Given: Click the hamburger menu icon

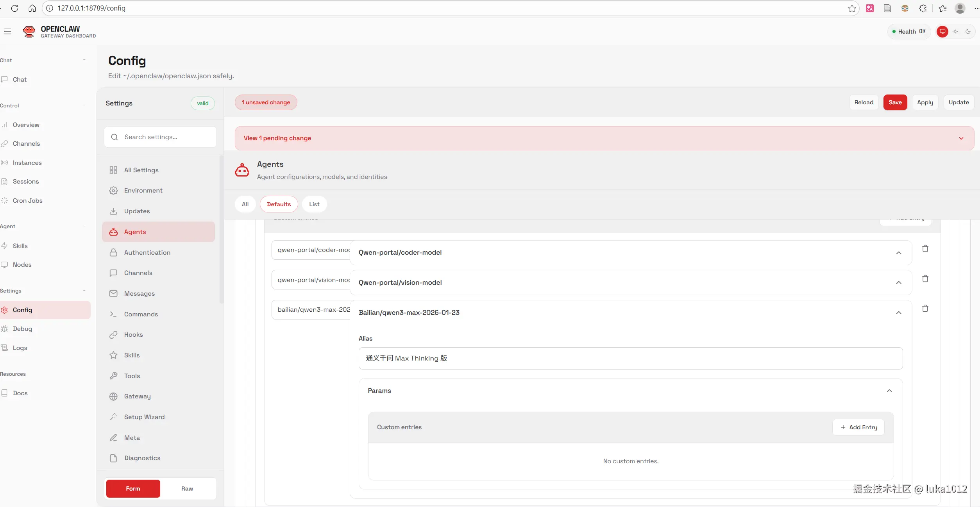Looking at the screenshot, I should [7, 31].
